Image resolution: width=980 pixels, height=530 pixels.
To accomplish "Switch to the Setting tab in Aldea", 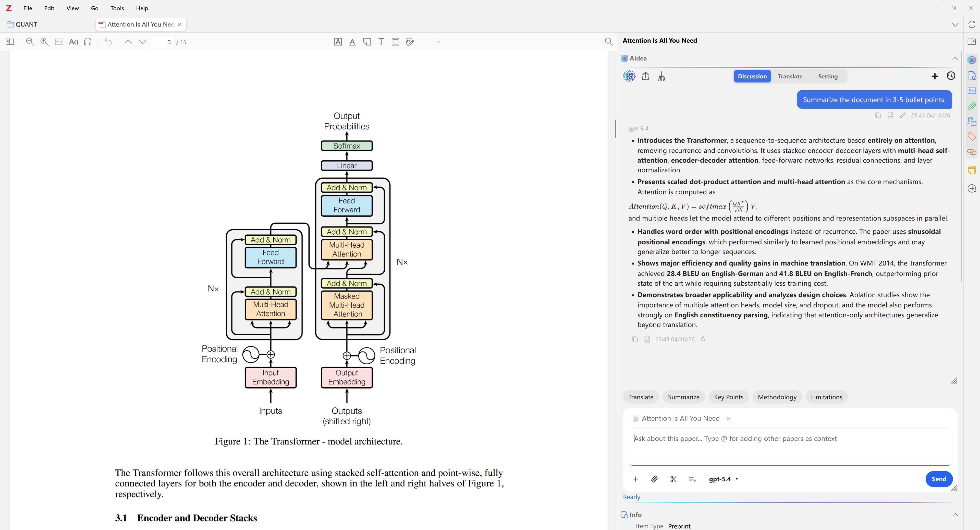I will (x=828, y=76).
